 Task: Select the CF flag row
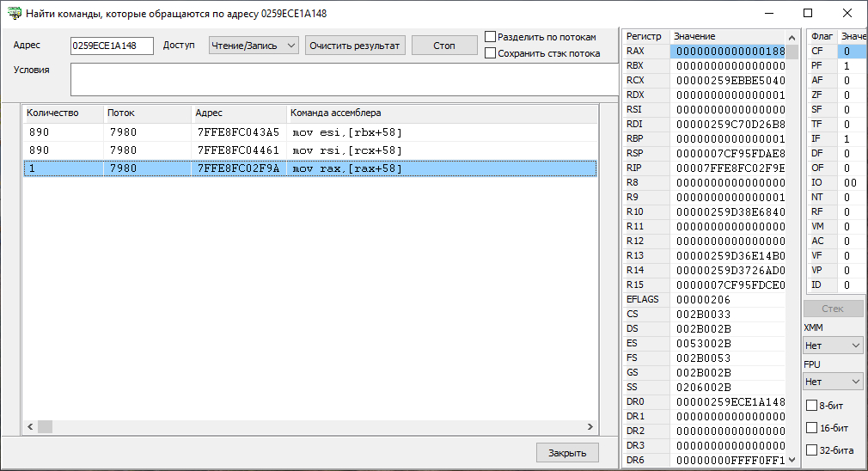point(836,51)
